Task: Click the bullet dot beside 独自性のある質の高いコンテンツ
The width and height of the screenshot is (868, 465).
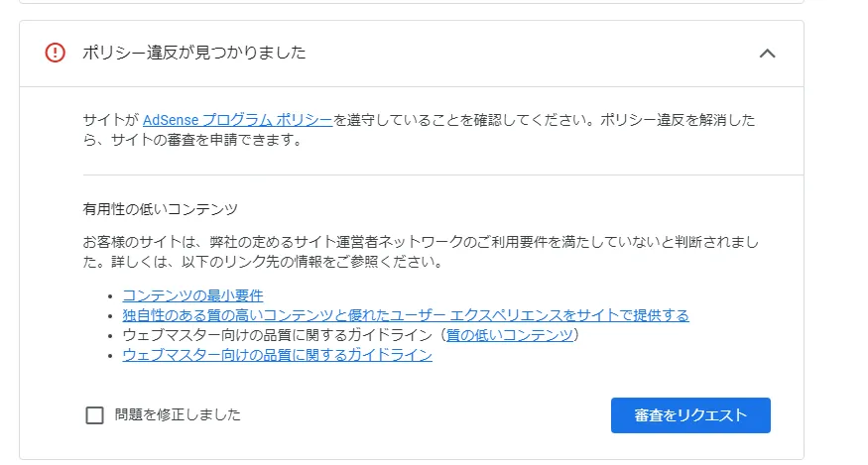Action: click(110, 316)
